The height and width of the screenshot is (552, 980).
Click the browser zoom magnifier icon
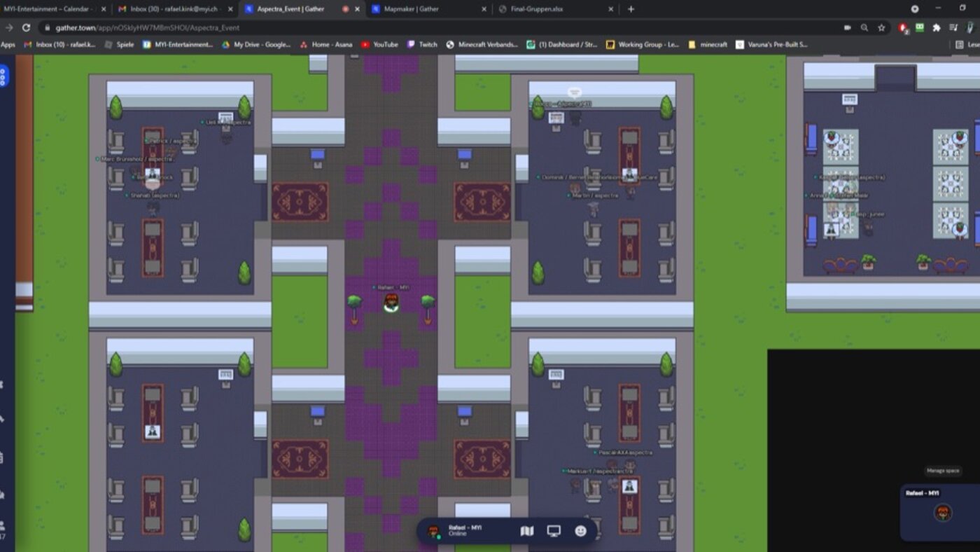tap(864, 27)
